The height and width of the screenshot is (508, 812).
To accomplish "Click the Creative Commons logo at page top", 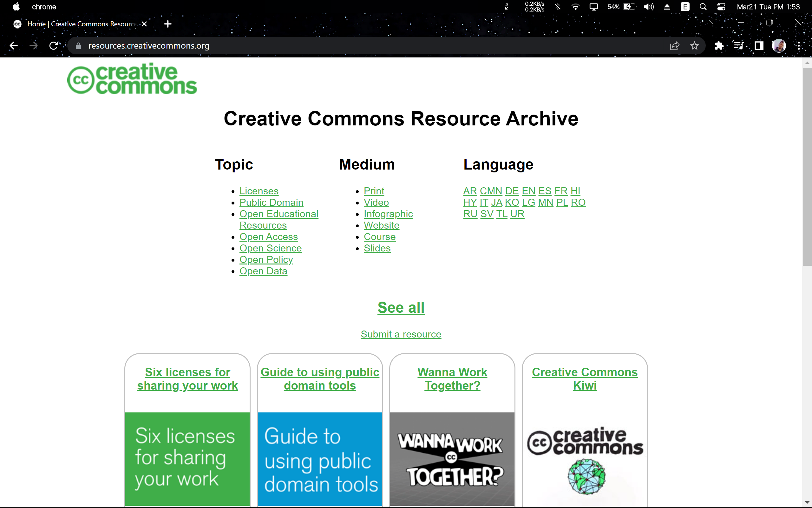I will click(x=132, y=78).
